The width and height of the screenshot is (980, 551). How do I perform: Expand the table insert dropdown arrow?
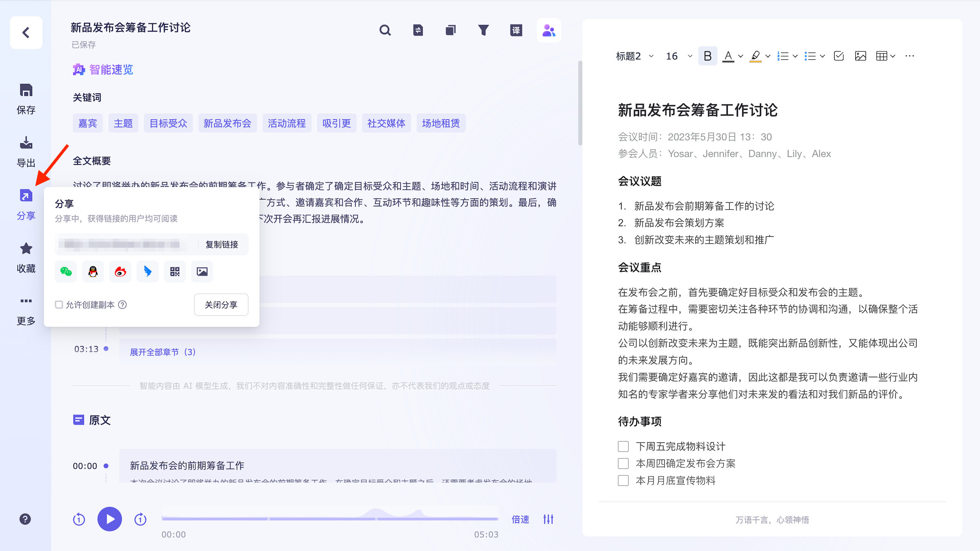893,56
